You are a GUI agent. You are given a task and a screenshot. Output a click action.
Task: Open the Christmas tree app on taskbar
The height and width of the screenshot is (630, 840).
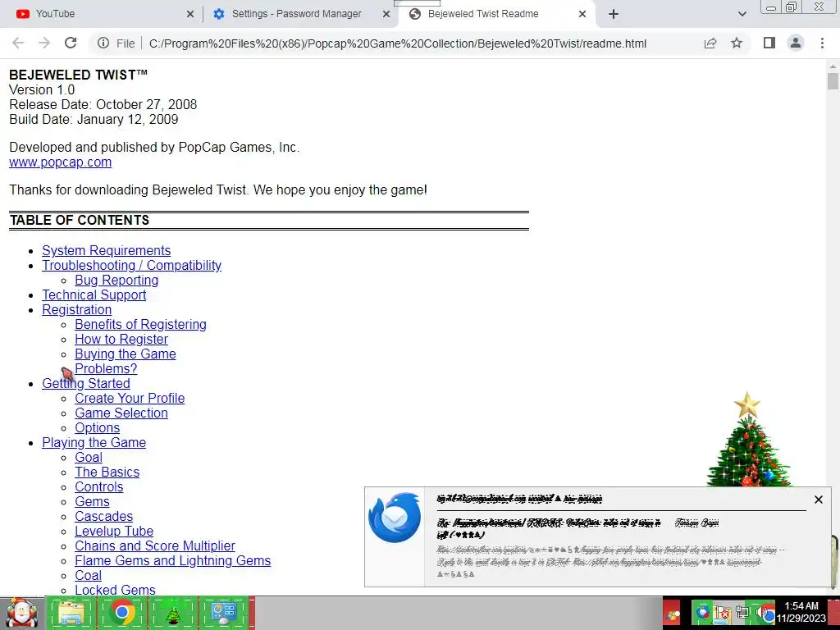(x=172, y=614)
